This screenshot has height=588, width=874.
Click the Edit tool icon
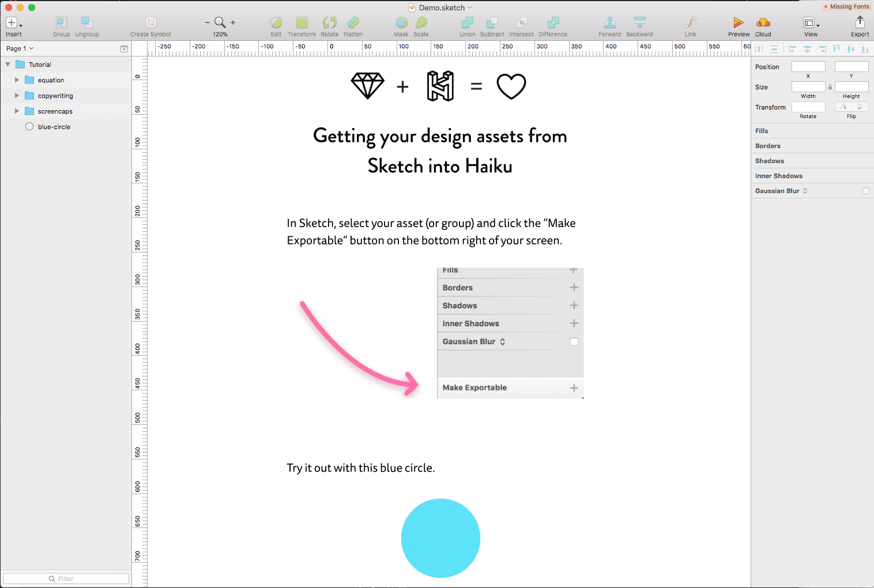point(276,22)
